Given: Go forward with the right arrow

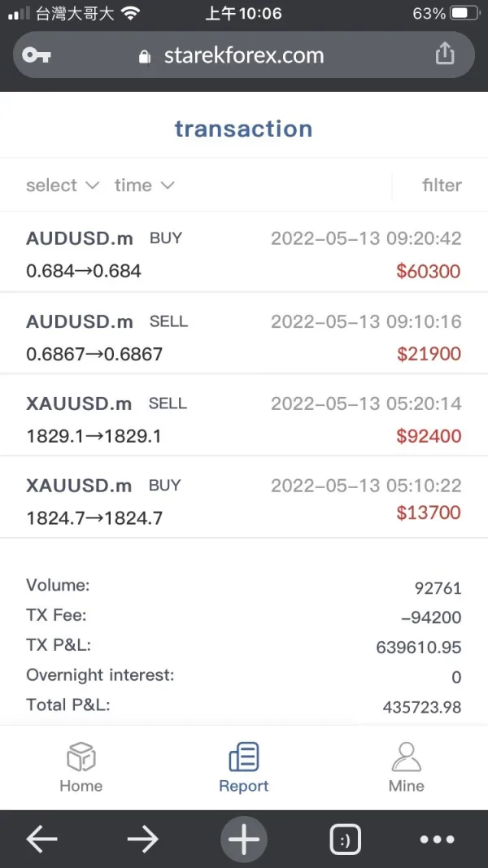Looking at the screenshot, I should (142, 840).
